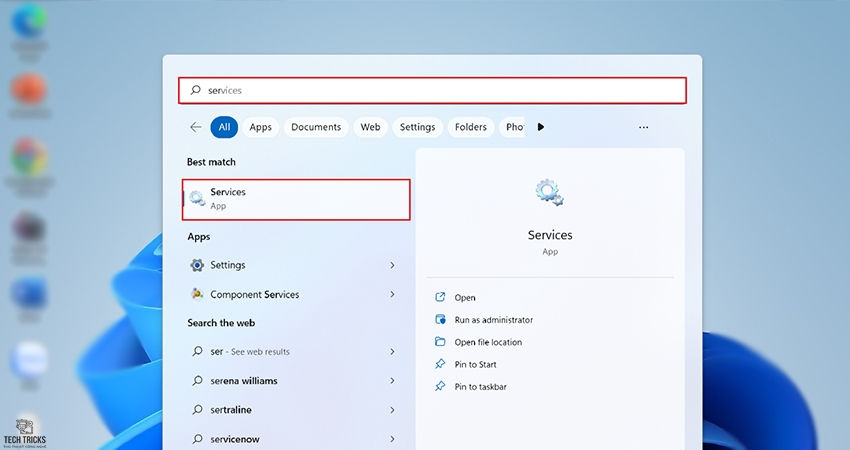This screenshot has height=450, width=850.
Task: Click the Services gear icon in best match
Action: click(x=197, y=199)
